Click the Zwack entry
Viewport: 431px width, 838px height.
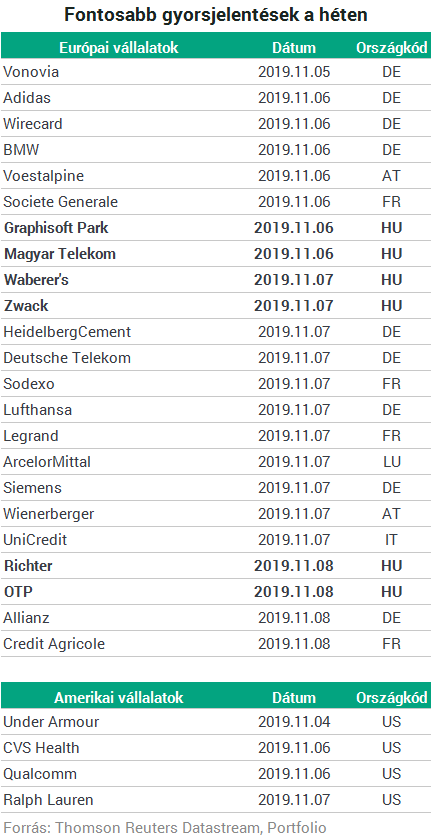point(26,306)
